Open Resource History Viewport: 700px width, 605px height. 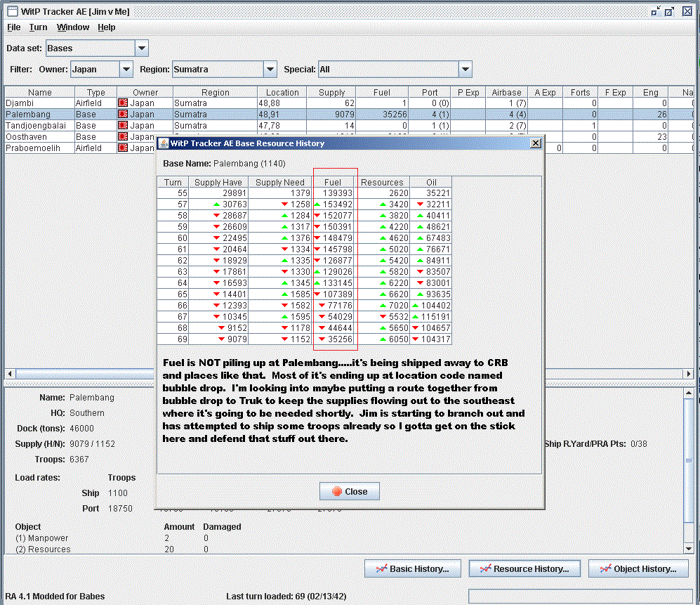(524, 568)
